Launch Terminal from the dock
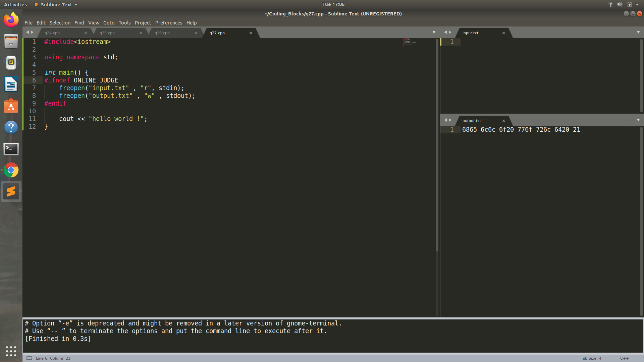644x362 pixels. coord(11,149)
